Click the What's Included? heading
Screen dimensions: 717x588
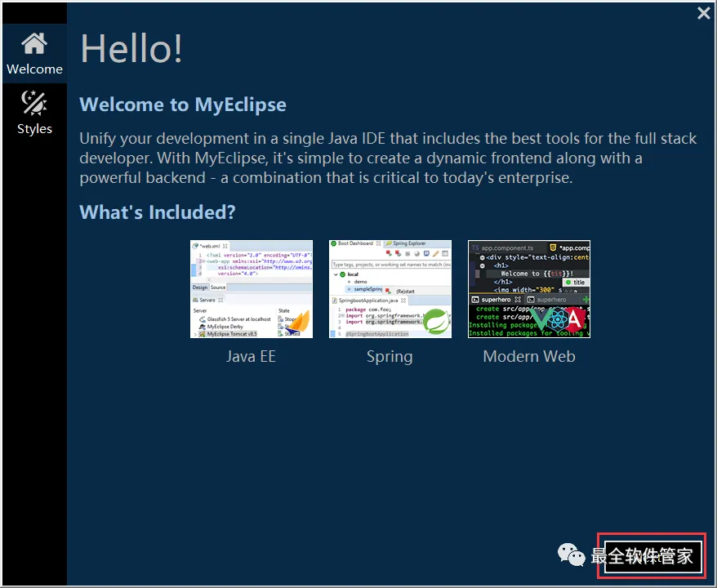pos(158,212)
